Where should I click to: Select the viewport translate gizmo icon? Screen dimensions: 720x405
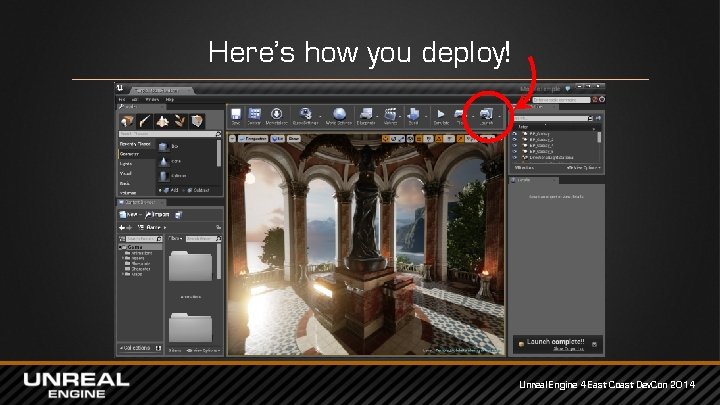[x=385, y=139]
